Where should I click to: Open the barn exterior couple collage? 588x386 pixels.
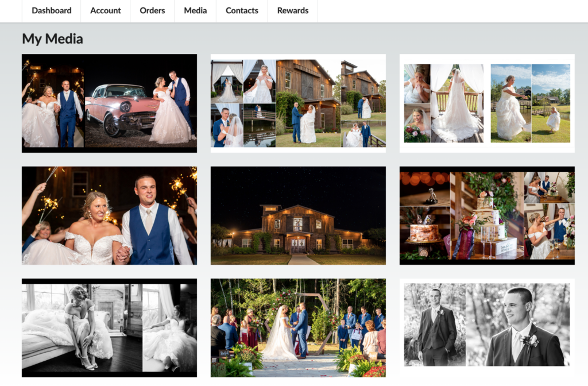coord(298,103)
